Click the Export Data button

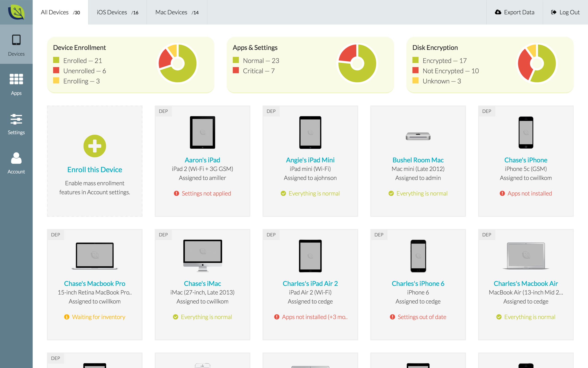[x=515, y=12]
